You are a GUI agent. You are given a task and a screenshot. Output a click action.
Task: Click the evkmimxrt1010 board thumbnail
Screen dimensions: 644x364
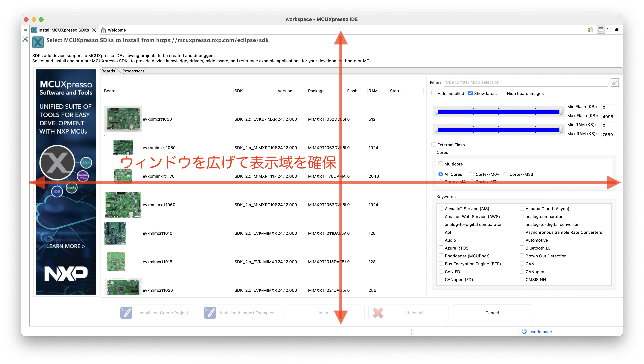[115, 233]
